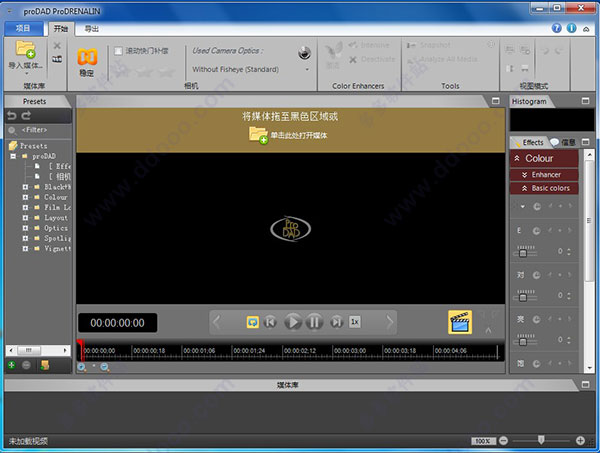Click the pause button
Screen dimensions: 600x453
(x=314, y=322)
